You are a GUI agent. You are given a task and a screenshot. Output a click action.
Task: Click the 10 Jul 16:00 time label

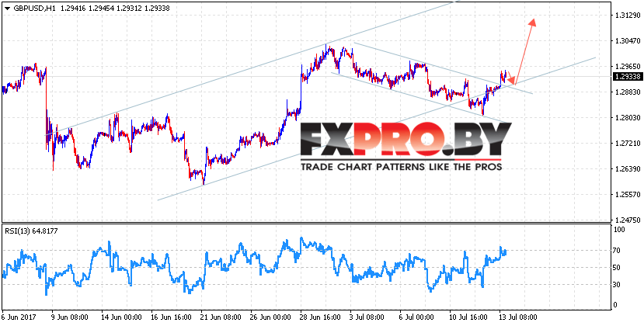468,317
